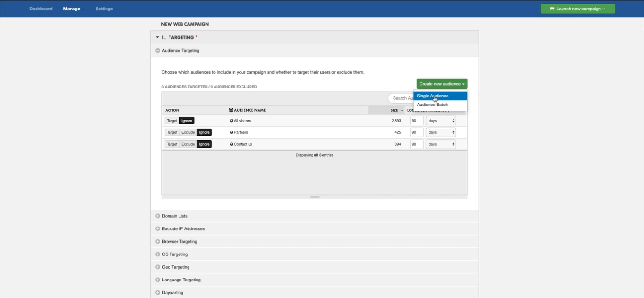This screenshot has height=298, width=644.
Task: Expand Exclude IP Addresses plus icon
Action: (x=158, y=229)
